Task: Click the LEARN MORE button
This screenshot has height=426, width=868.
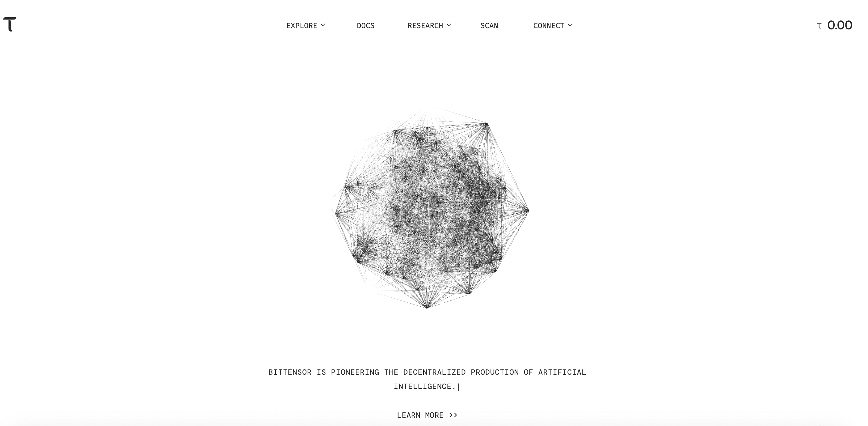Action: [427, 415]
